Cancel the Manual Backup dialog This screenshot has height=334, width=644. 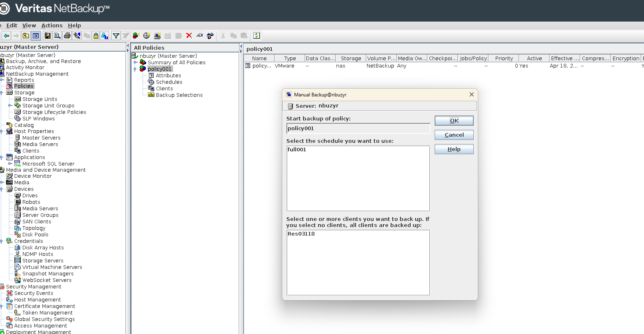454,135
